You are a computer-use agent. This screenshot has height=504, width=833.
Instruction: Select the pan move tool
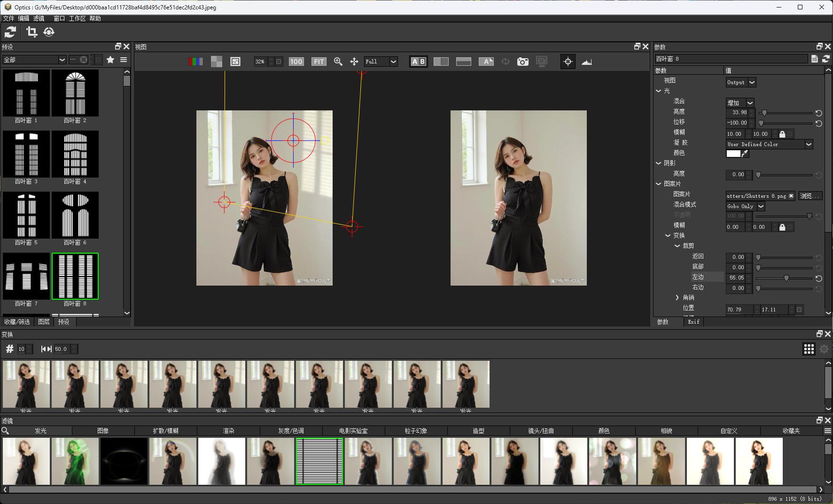(x=354, y=62)
